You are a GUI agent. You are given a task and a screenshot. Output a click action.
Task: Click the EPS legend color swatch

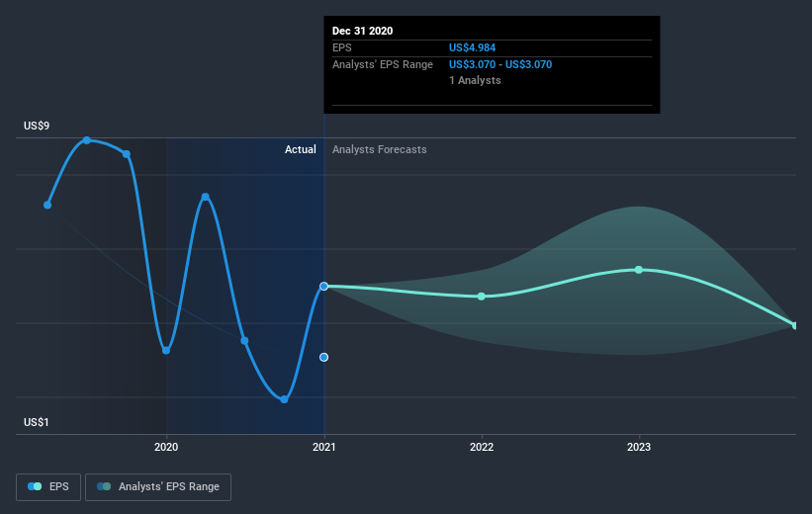click(x=35, y=486)
